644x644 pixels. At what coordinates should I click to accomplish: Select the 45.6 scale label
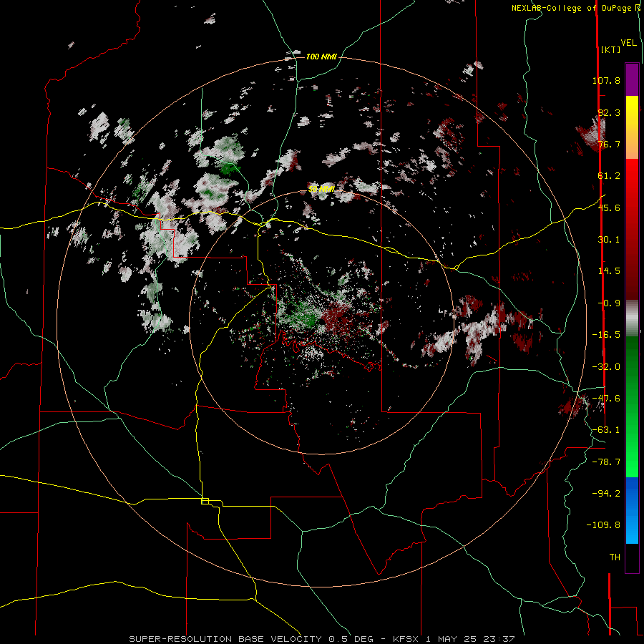tap(609, 208)
